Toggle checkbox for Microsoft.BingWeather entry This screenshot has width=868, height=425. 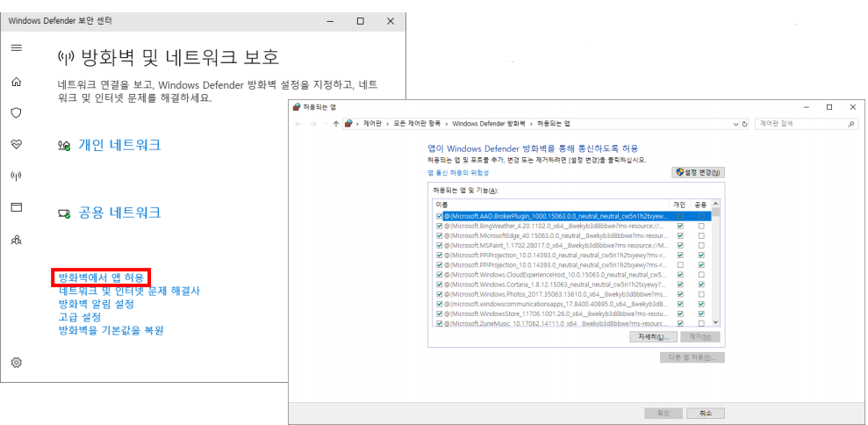440,226
